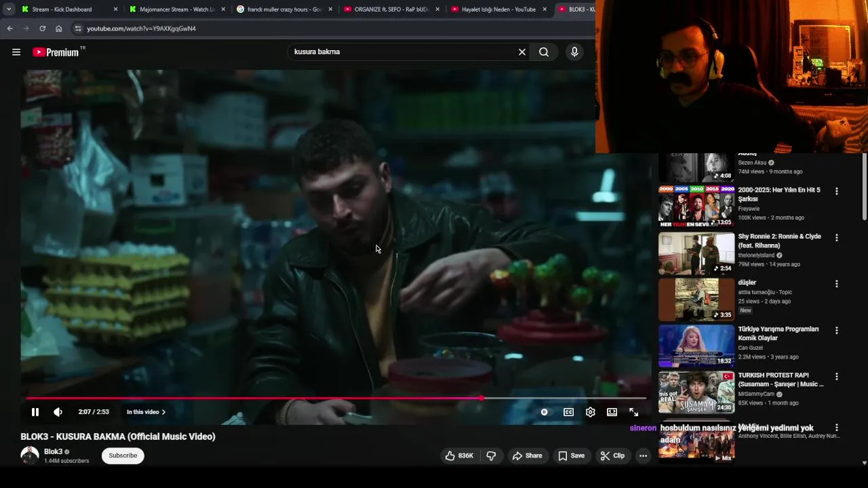Subscribe to the Blok3 channel
This screenshot has width=868, height=488.
[x=123, y=455]
